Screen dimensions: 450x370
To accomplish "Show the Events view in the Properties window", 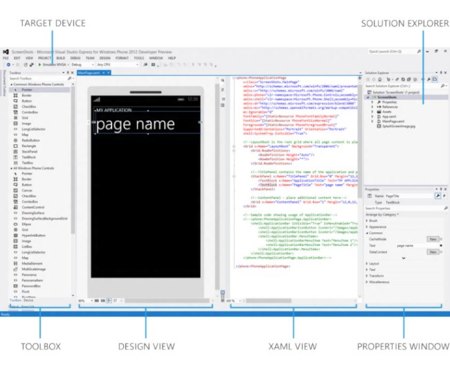I will [x=444, y=196].
